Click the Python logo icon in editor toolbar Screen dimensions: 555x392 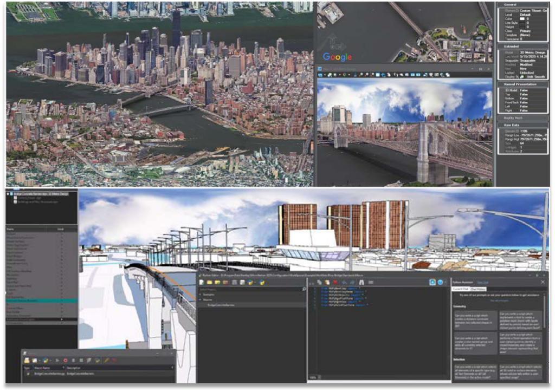coord(262,283)
